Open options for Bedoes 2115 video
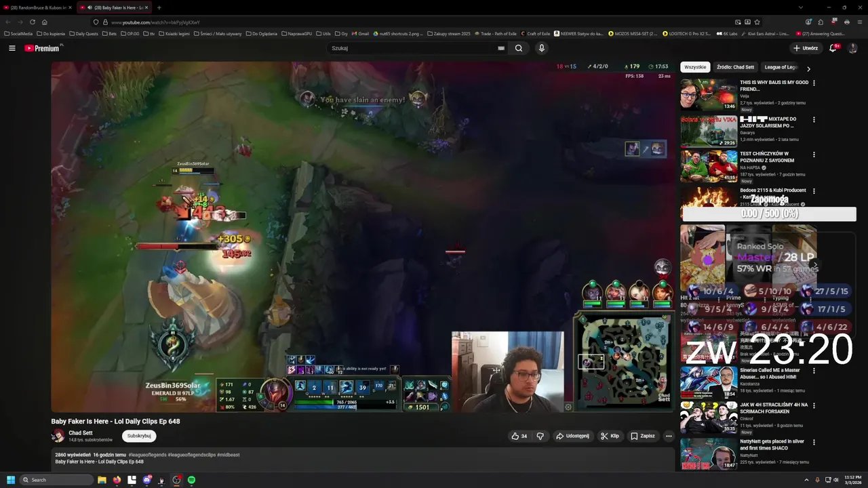868x488 pixels. 814,191
